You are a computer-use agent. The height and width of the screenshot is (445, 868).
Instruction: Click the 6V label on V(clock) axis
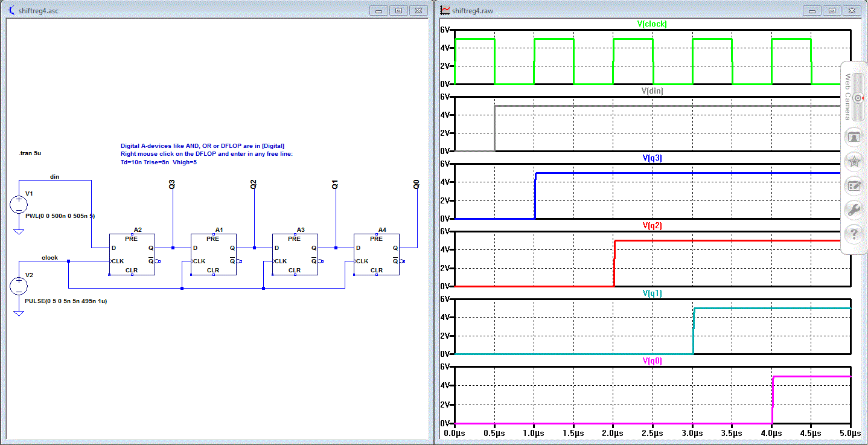click(x=445, y=30)
